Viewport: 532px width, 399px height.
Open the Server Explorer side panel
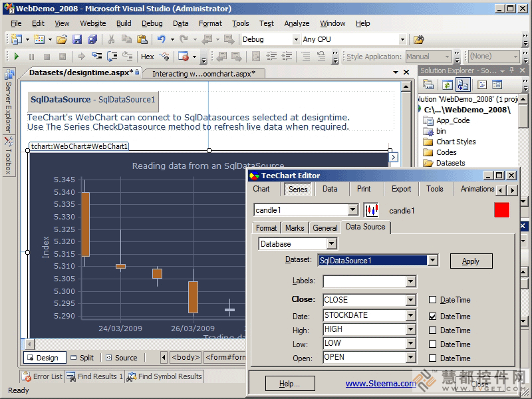pos(9,101)
